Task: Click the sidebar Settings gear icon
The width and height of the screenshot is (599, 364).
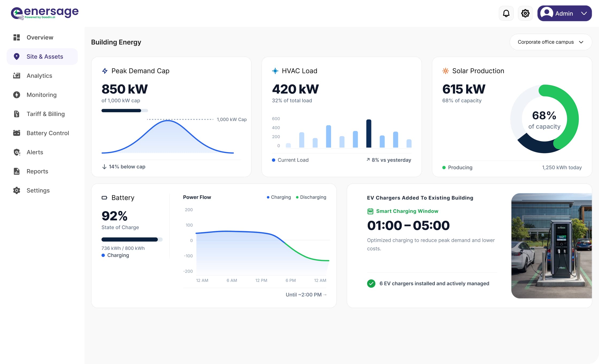Action: pyautogui.click(x=17, y=190)
